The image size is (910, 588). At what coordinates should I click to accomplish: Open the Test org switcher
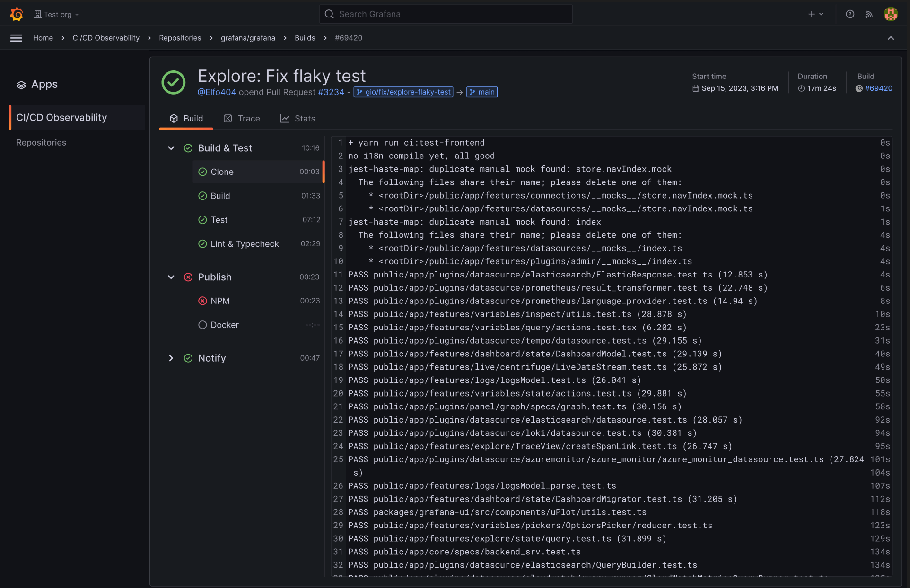tap(56, 14)
